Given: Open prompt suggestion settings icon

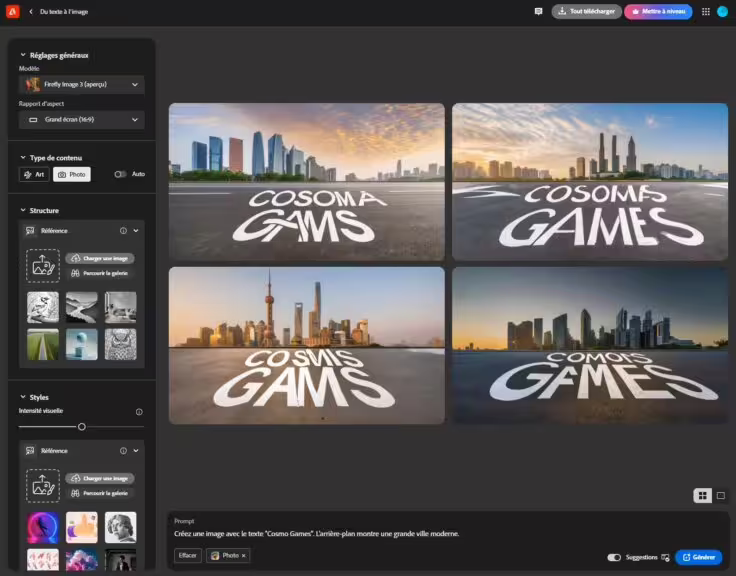Looking at the screenshot, I should tap(666, 557).
